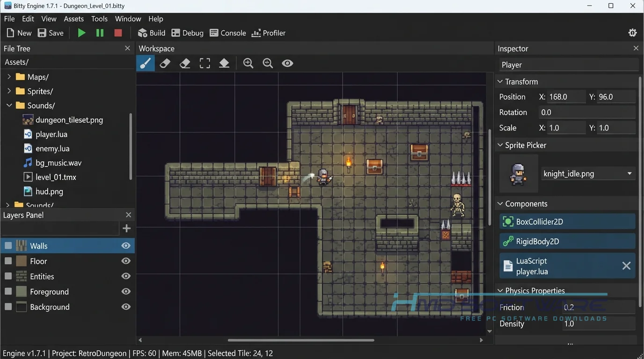Viewport: 644px width, 359px height.
Task: Expand the Maps/ folder
Action: pyautogui.click(x=9, y=77)
